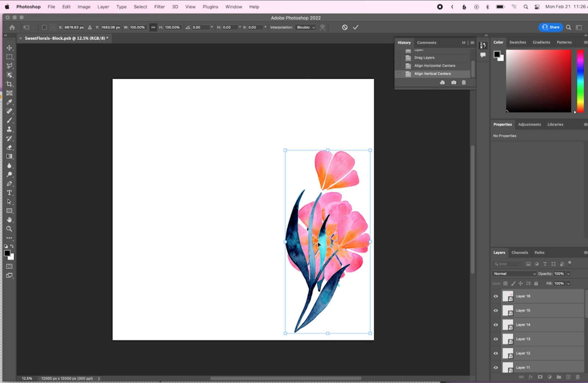Switch to the Channels tab
The image size is (588, 383).
click(x=520, y=253)
